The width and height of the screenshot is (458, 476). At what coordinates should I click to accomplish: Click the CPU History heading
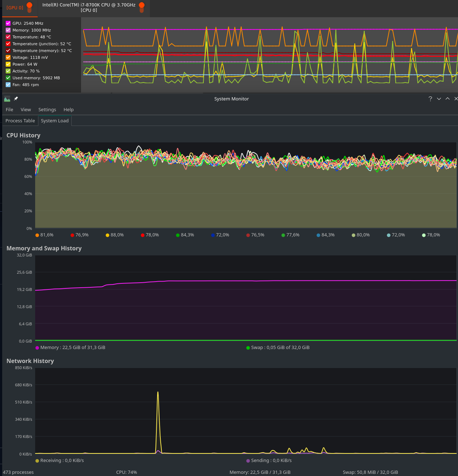[23, 135]
